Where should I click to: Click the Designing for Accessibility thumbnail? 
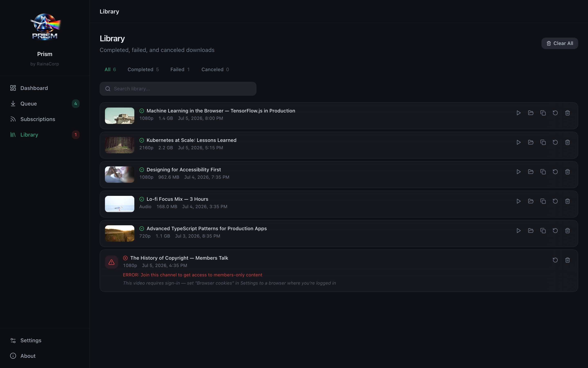point(120,175)
